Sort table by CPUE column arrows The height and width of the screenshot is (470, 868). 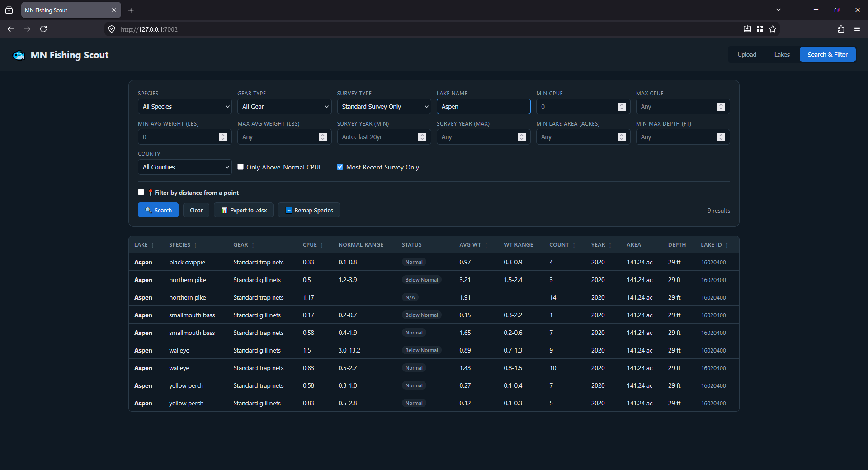(x=322, y=245)
